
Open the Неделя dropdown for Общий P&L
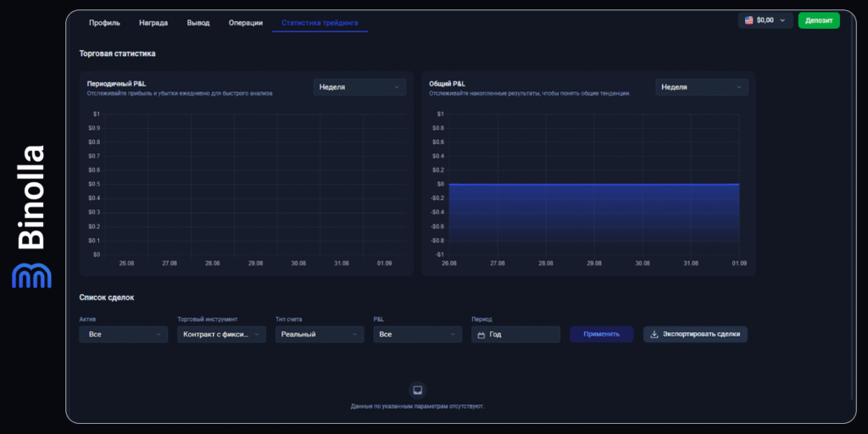coord(701,86)
